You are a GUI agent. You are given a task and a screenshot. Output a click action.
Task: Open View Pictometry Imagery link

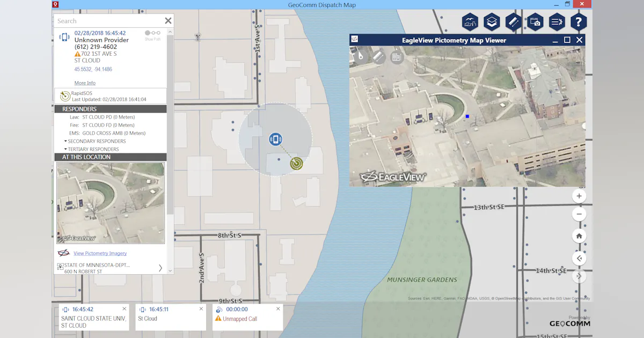[100, 253]
